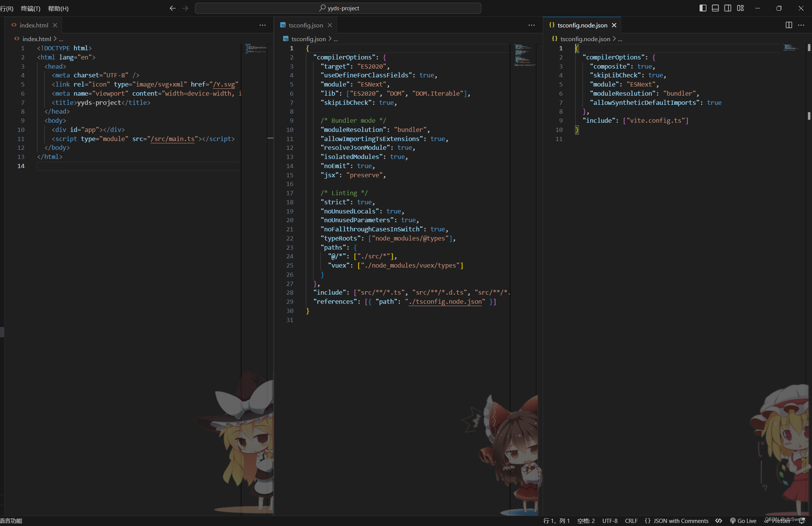Go back with the left arrow icon
The height and width of the screenshot is (526, 812).
click(173, 8)
